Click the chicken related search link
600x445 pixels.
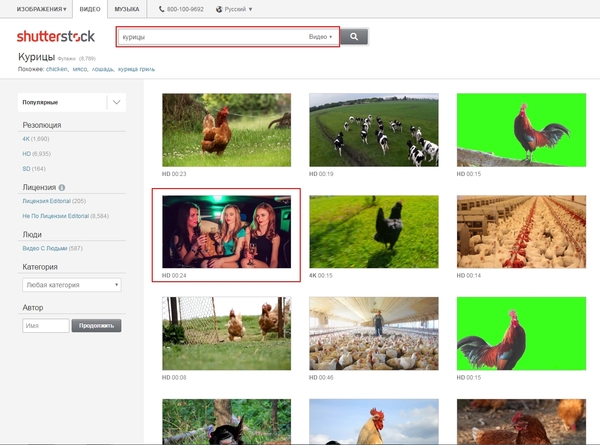tap(57, 69)
